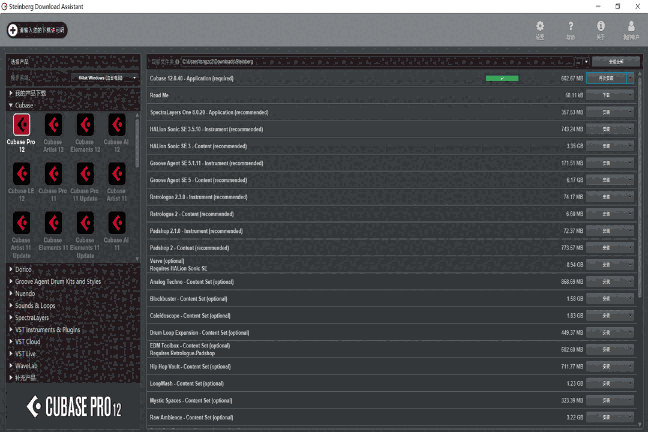Select the Cubase Artist 11 Update icon
This screenshot has width=648, height=432.
click(21, 223)
